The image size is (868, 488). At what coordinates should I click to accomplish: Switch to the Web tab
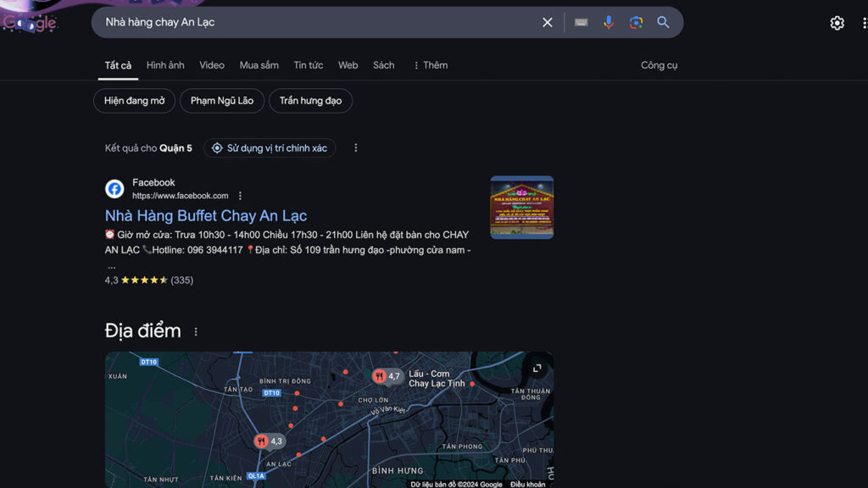[348, 65]
